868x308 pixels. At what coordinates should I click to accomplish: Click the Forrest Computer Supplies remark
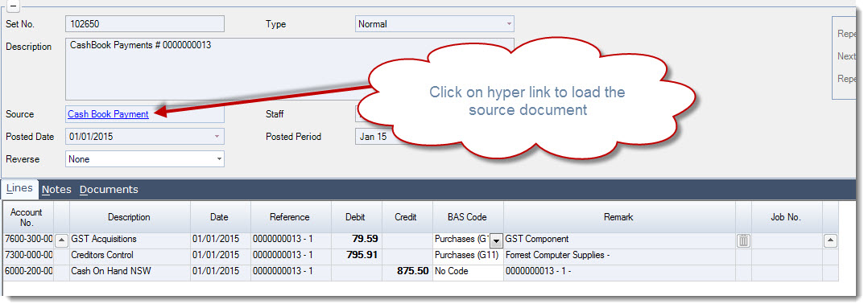point(619,256)
